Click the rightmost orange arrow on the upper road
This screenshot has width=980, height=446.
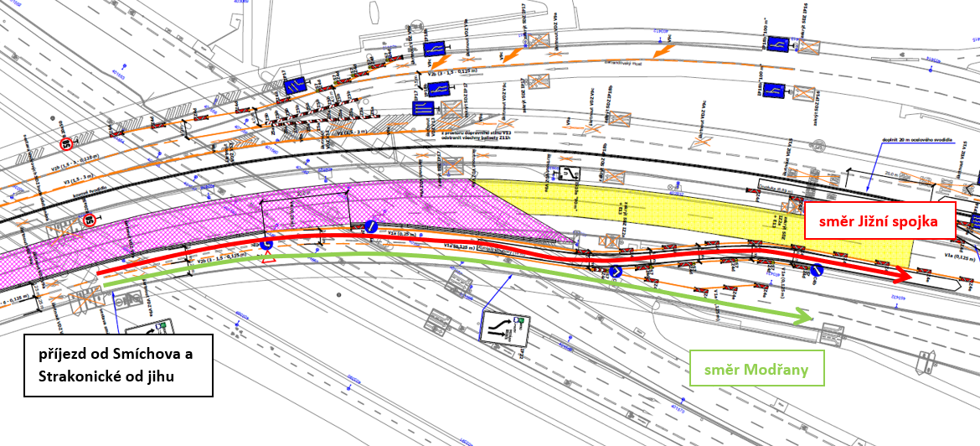(664, 52)
